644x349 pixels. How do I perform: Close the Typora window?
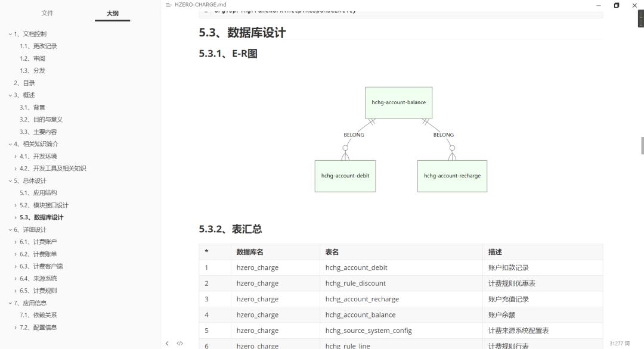[x=634, y=5]
